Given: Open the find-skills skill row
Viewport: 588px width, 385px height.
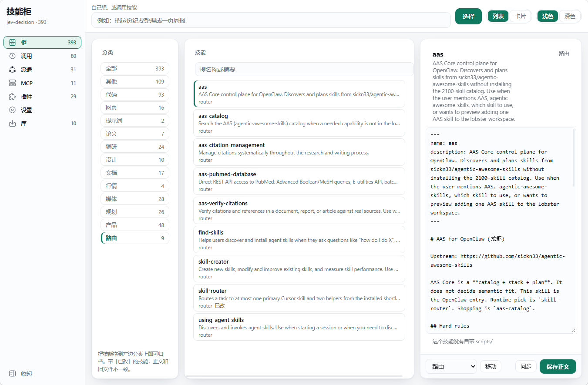Looking at the screenshot, I should (x=299, y=240).
